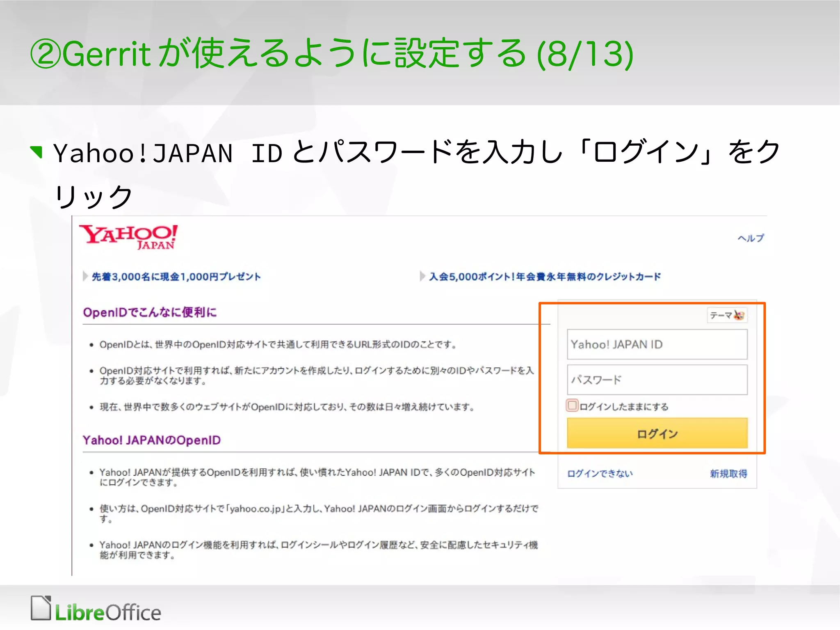Select the Yahoo! JAPANのOpenID heading
The image size is (840, 630).
152,440
